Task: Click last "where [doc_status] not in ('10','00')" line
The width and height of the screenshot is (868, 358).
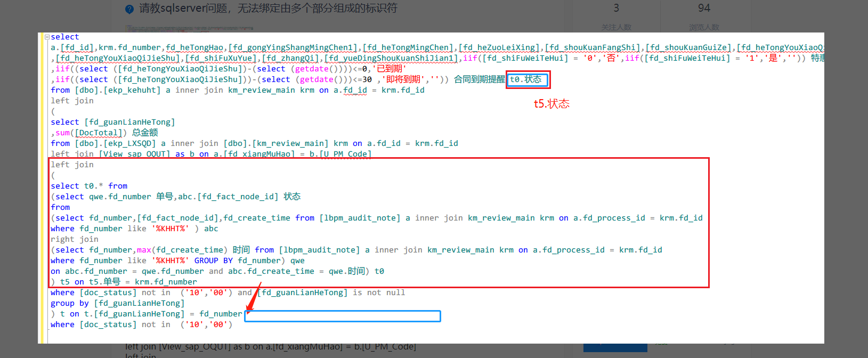Action: pyautogui.click(x=142, y=324)
